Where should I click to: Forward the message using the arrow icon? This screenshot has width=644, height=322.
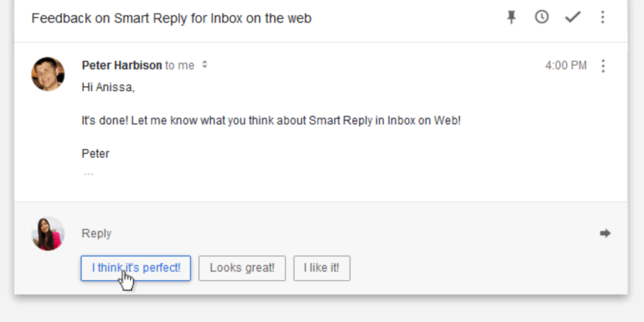click(605, 233)
